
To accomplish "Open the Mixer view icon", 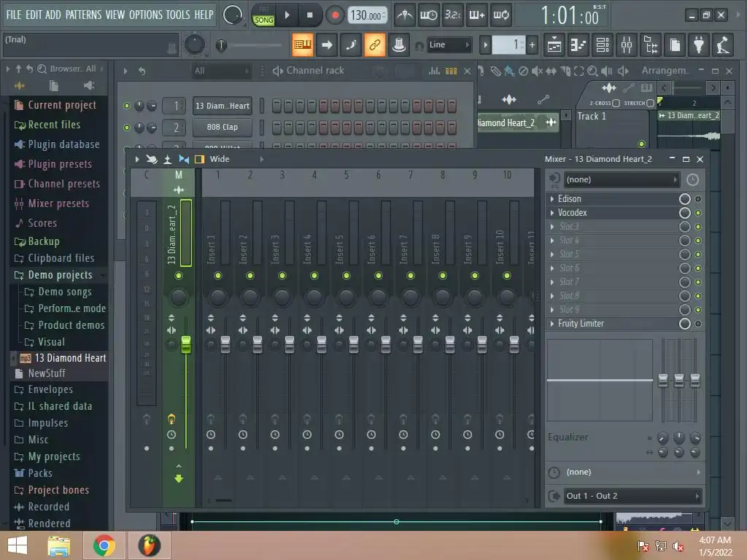I will point(627,44).
